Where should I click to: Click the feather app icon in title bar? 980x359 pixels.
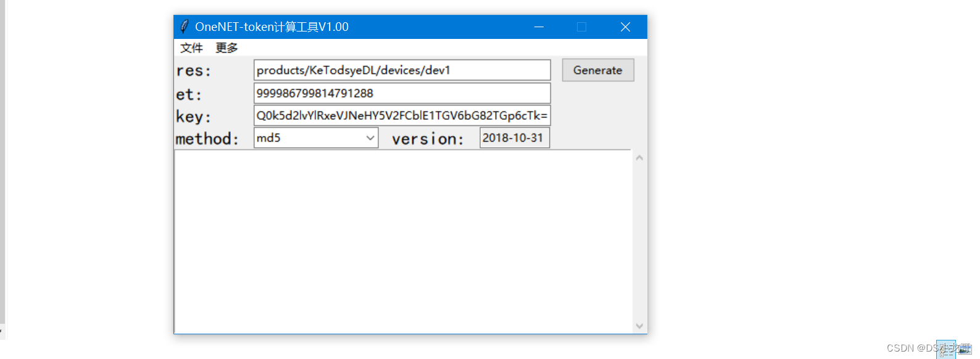[184, 27]
